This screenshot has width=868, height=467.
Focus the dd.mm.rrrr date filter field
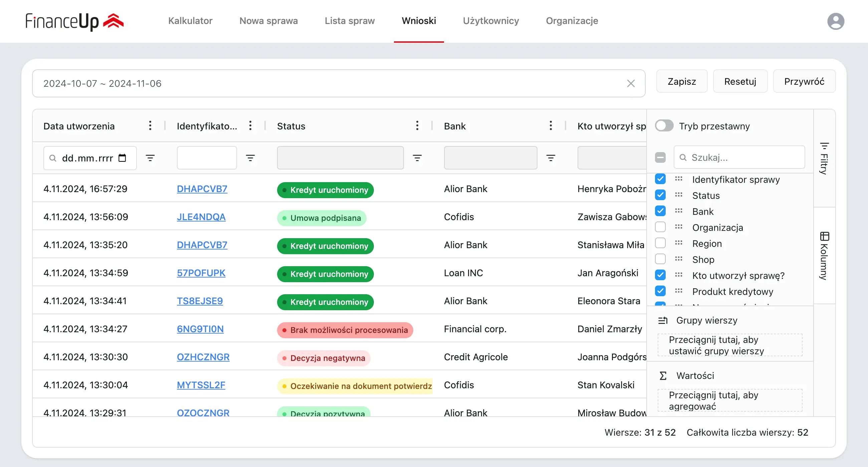[90, 158]
